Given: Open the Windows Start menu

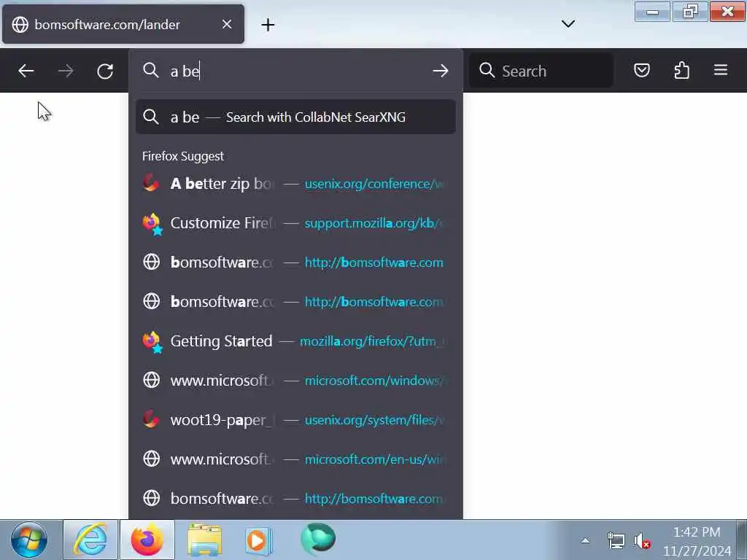Looking at the screenshot, I should (x=29, y=540).
